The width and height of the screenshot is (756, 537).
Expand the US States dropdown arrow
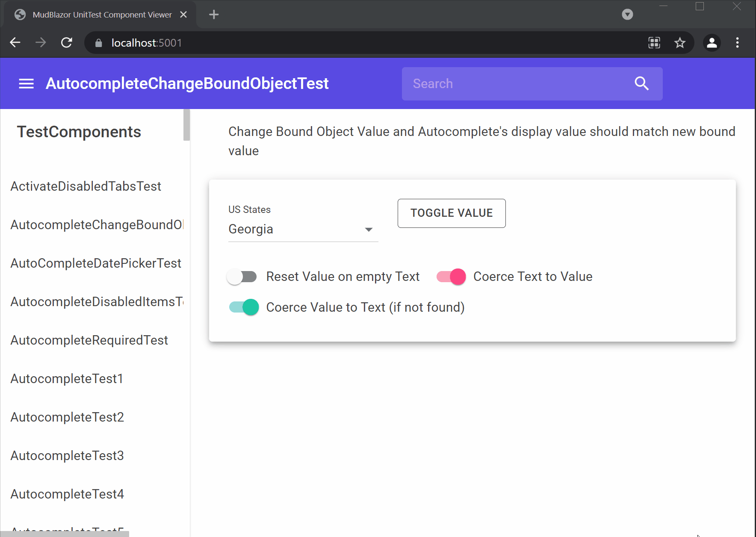coord(369,230)
